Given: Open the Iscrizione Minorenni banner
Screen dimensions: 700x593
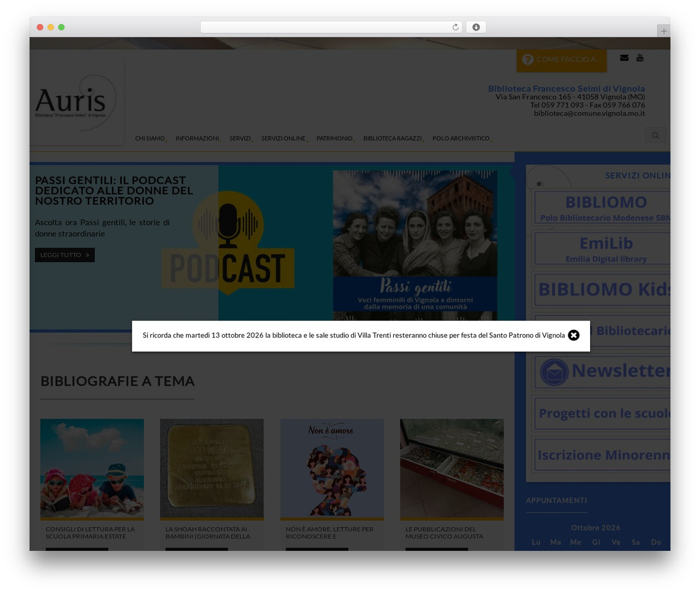Looking at the screenshot, I should pyautogui.click(x=602, y=455).
